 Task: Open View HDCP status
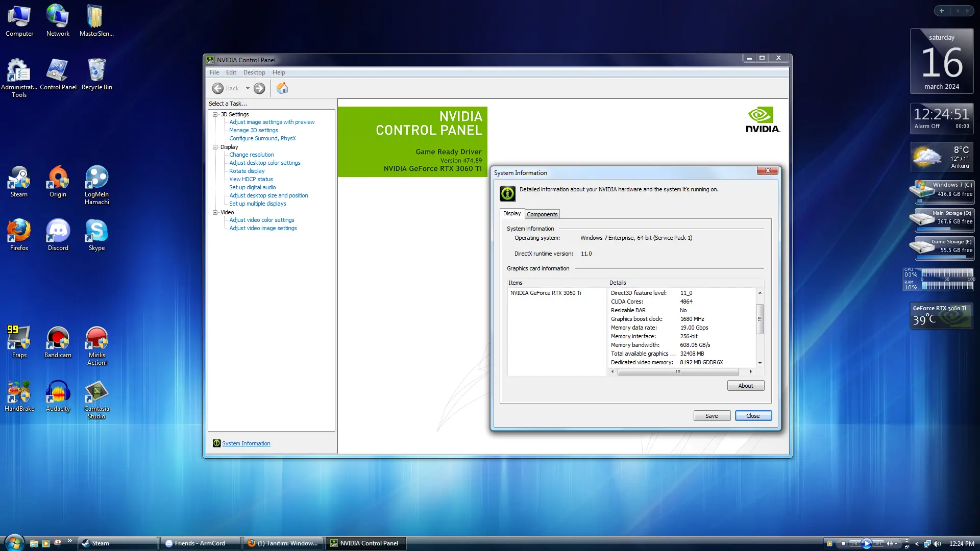(x=251, y=179)
